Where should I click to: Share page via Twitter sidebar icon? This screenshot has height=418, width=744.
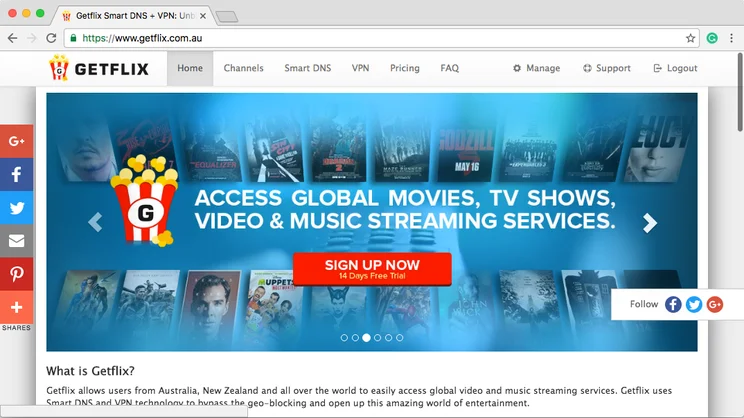[16, 208]
